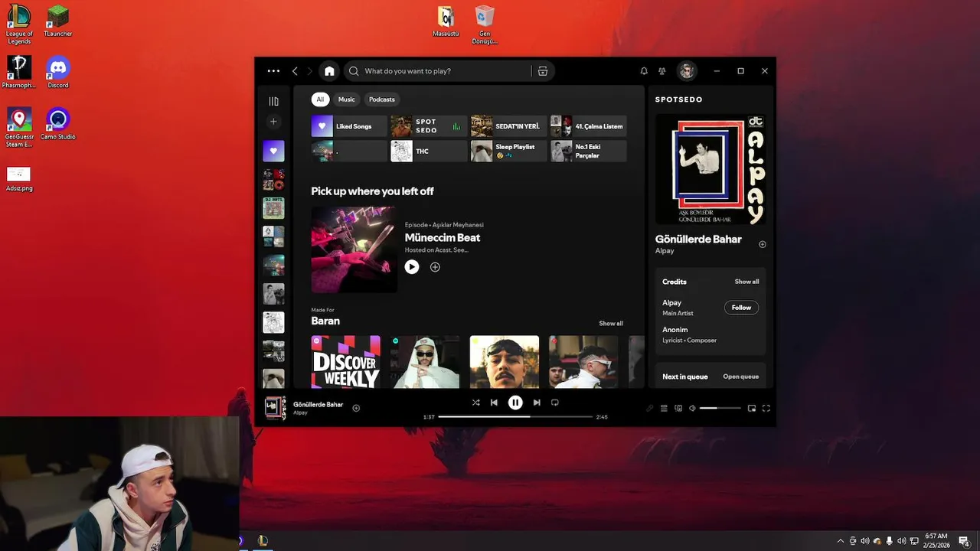This screenshot has height=551, width=980.
Task: Open Gönüllerde Bahar album cover in side panel
Action: pos(710,170)
